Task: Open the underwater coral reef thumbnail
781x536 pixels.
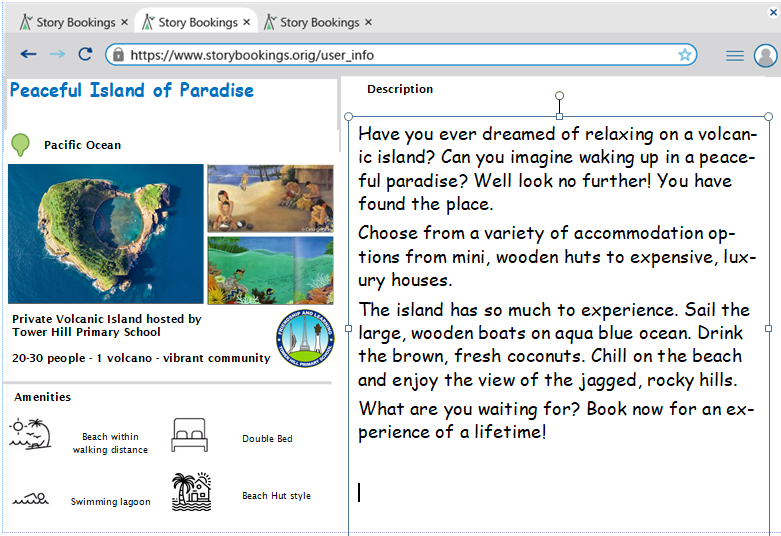Action: pos(270,270)
